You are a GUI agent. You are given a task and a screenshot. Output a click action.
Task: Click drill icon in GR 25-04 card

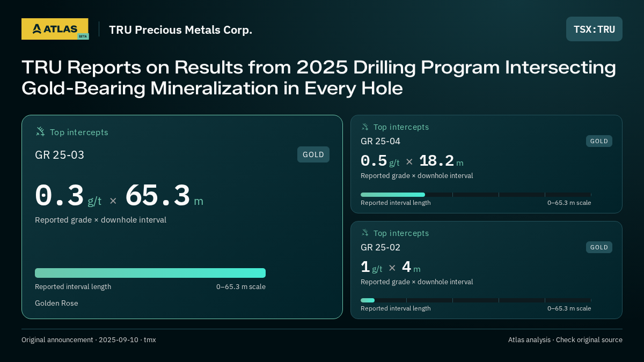pos(365,127)
